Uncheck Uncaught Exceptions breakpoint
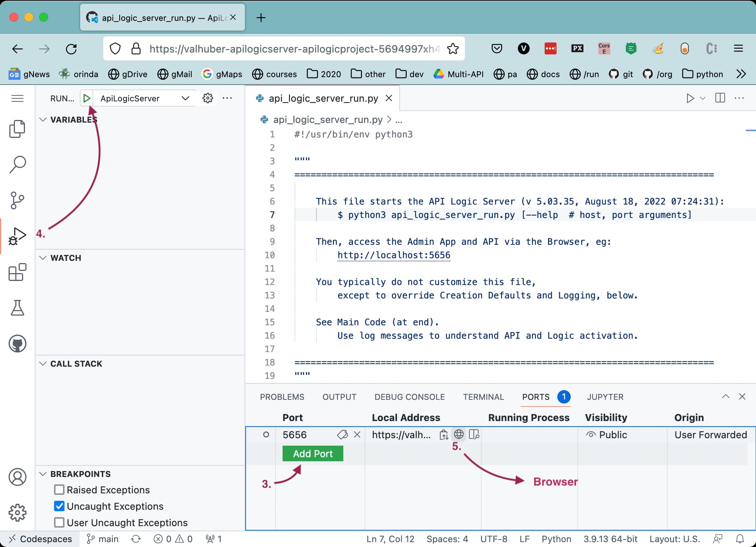 (59, 506)
